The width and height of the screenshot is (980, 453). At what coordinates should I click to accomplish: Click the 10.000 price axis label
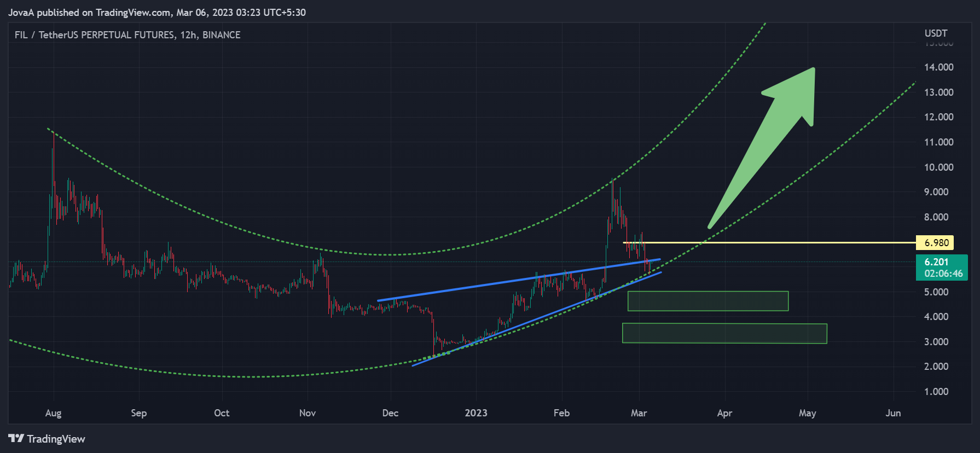point(938,167)
